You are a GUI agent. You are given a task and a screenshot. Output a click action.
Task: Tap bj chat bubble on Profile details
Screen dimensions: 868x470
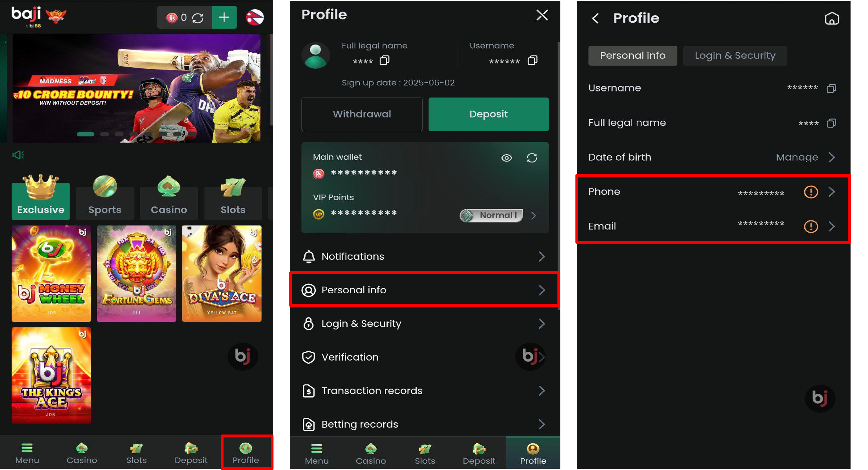(820, 398)
